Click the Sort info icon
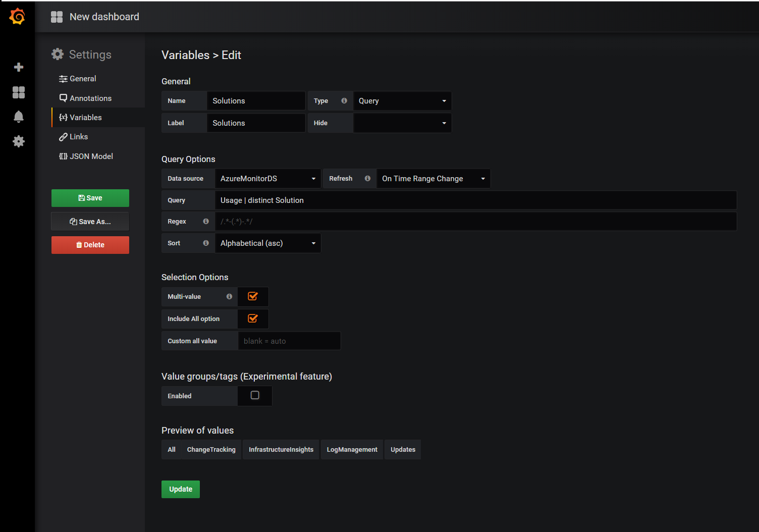Image resolution: width=759 pixels, height=532 pixels. 206,243
